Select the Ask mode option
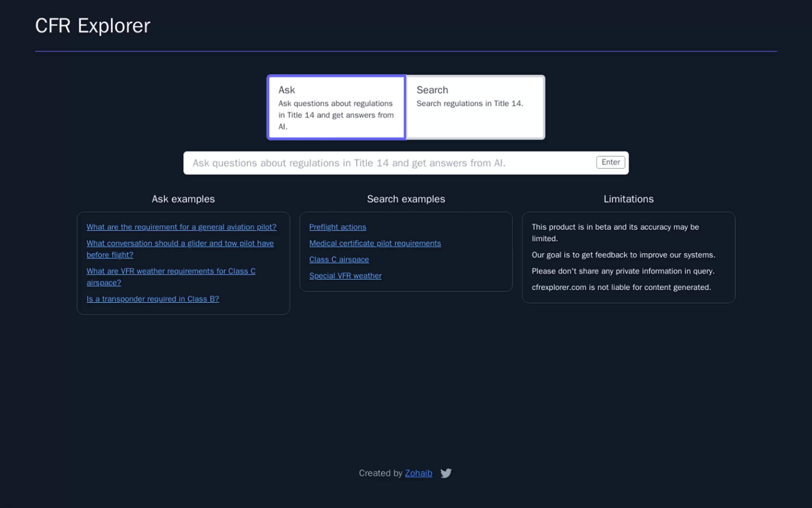 pos(336,107)
